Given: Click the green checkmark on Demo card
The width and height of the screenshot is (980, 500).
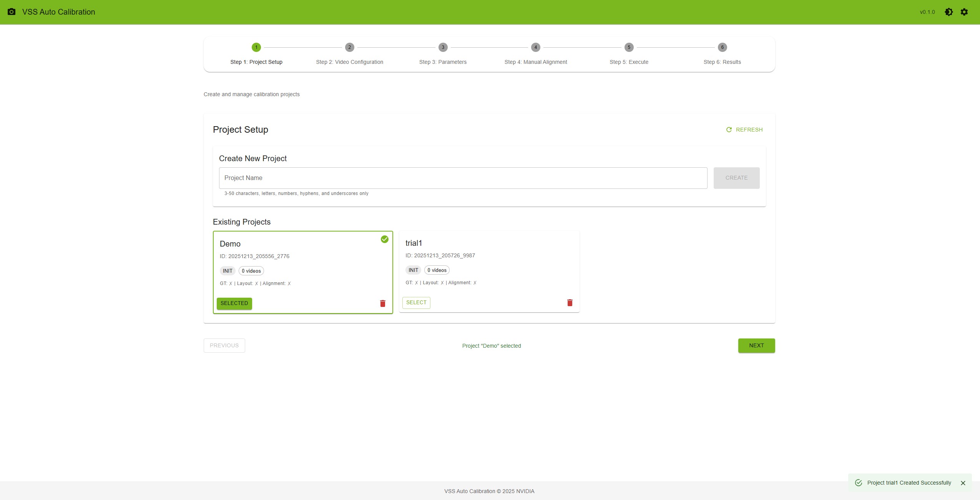Looking at the screenshot, I should tap(384, 239).
